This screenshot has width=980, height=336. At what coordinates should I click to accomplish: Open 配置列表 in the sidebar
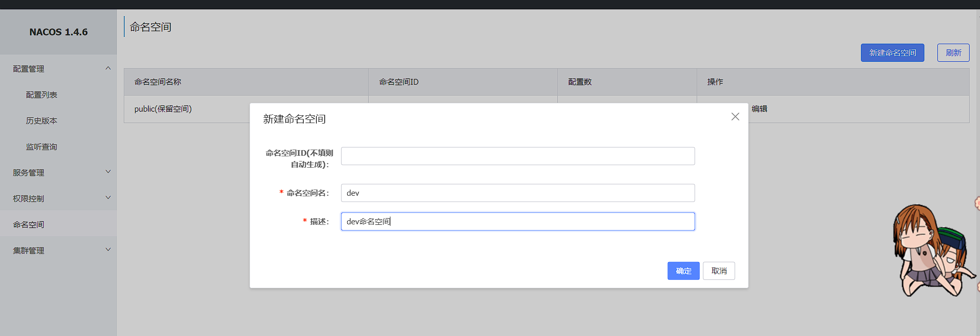pyautogui.click(x=42, y=95)
